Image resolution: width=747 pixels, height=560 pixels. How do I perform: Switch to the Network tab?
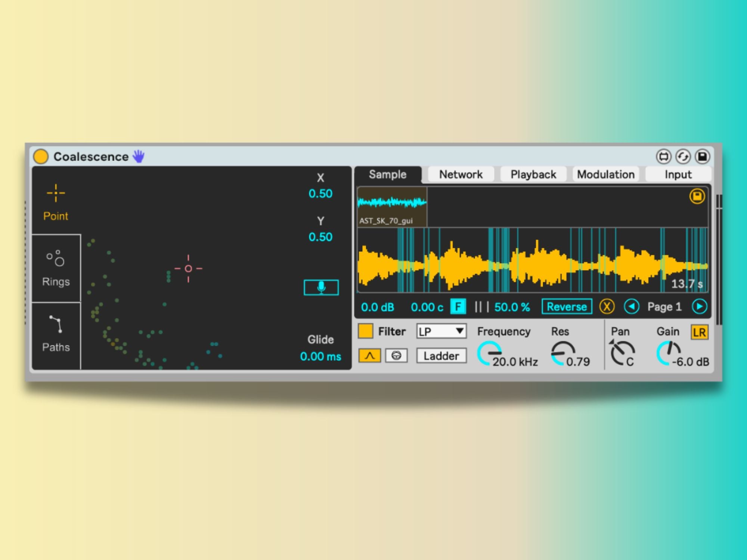click(x=461, y=174)
